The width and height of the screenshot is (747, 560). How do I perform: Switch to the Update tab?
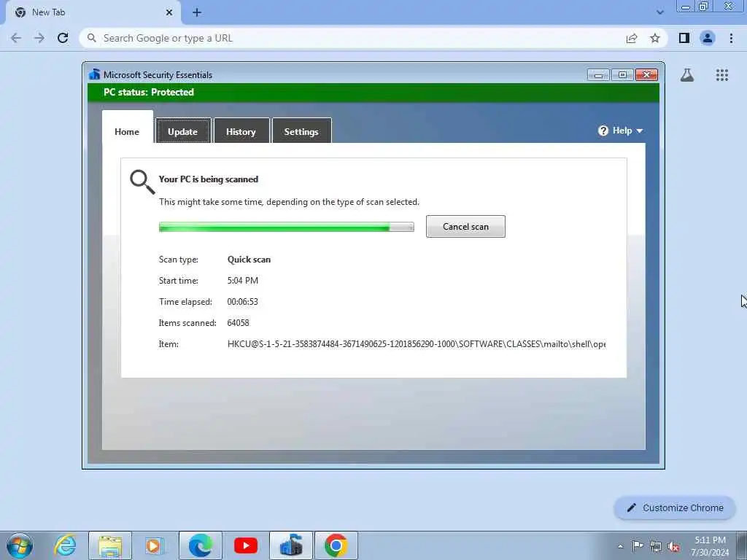183,131
